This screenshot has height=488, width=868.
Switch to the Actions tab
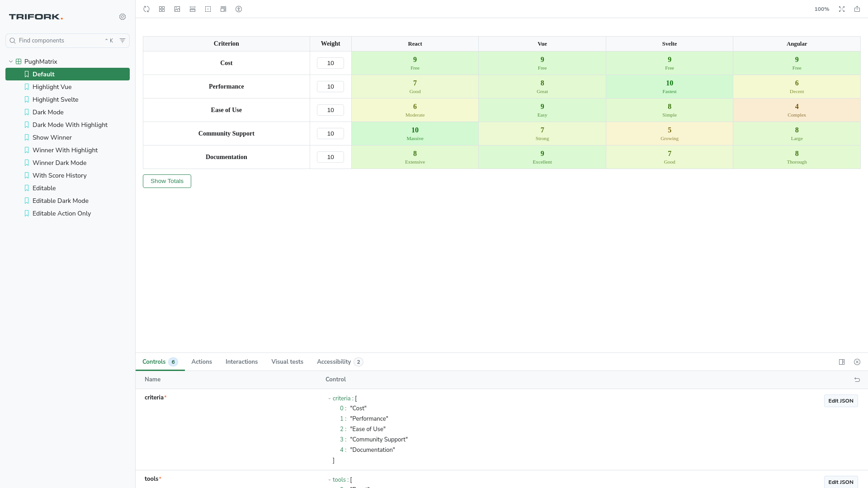[202, 362]
